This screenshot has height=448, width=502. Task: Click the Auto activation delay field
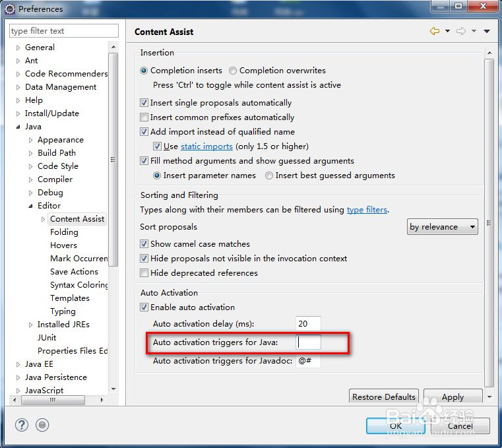(308, 324)
